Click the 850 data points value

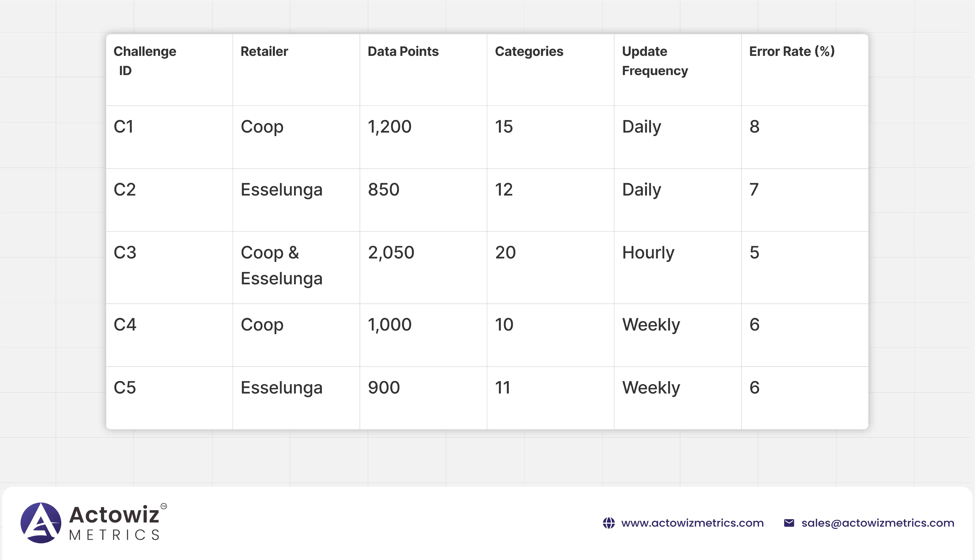click(x=383, y=190)
